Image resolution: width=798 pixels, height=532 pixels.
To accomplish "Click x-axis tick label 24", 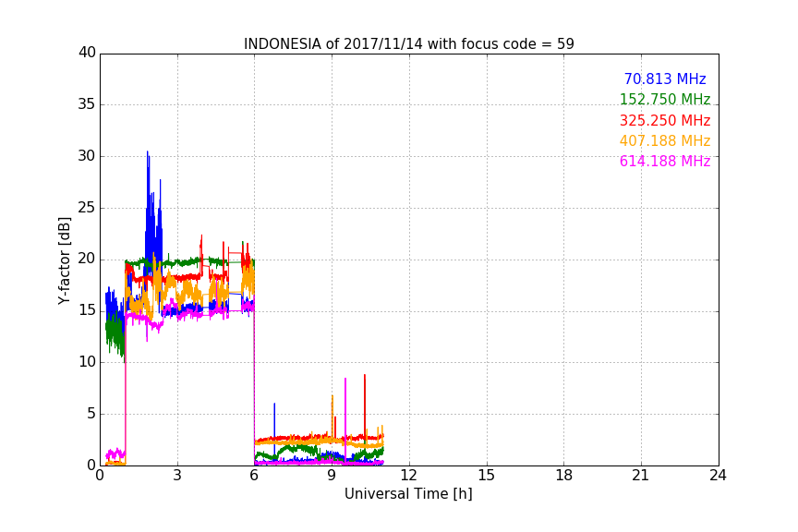I will (719, 476).
